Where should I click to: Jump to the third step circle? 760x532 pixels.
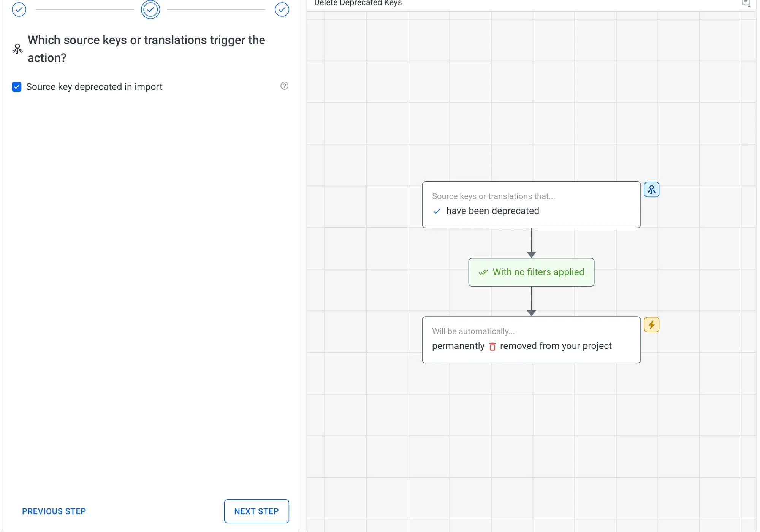282,9
